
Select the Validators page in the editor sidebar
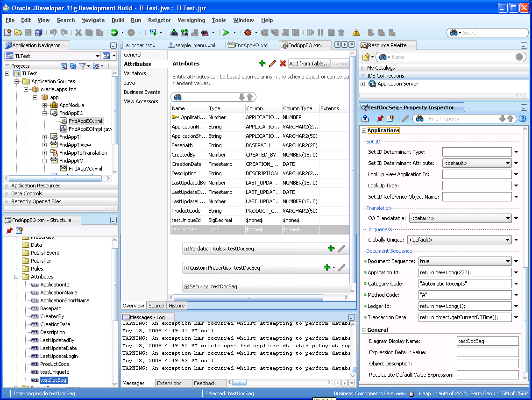click(x=135, y=73)
